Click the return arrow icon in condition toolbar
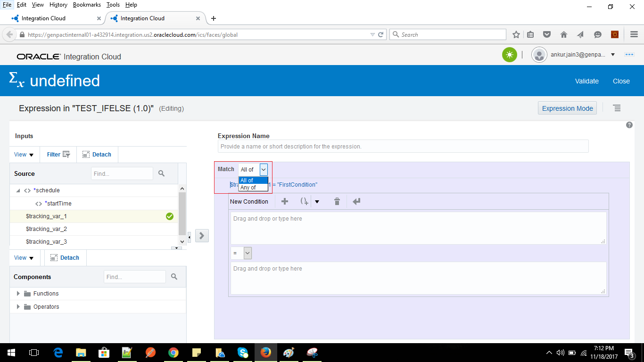Screen dimensions: 644x362 (x=356, y=201)
